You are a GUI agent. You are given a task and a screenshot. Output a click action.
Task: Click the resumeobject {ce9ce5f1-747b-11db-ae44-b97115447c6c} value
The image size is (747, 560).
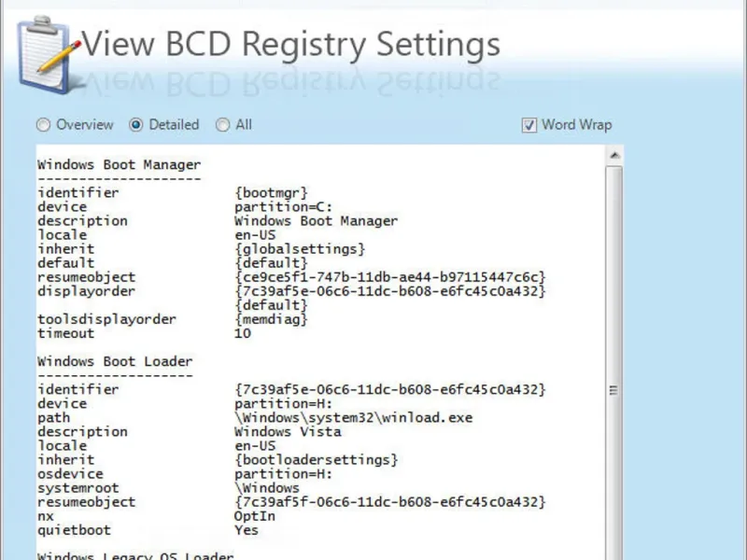pyautogui.click(x=389, y=277)
